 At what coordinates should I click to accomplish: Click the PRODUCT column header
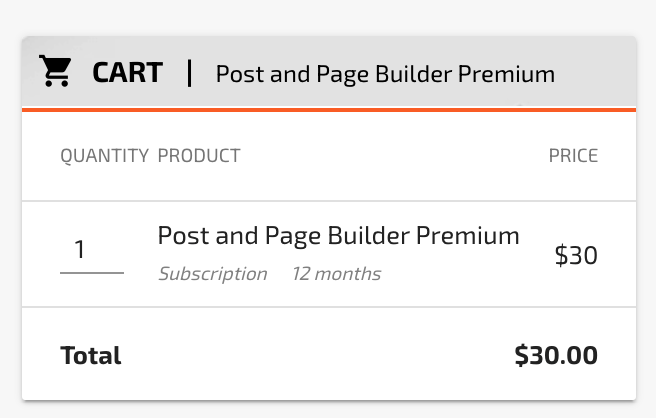click(x=199, y=156)
